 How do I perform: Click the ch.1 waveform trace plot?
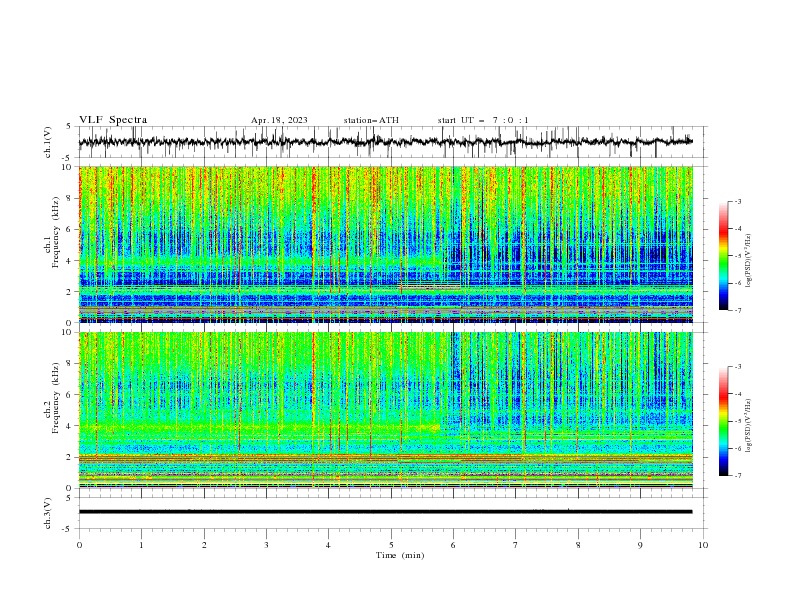386,142
